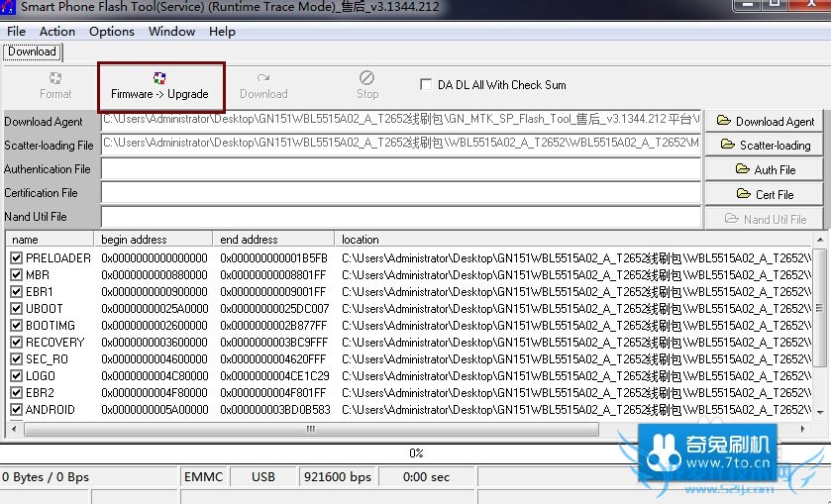Click RECOVERY begin address 0x0000000003600000
Viewport: 831px width, 504px height.
pyautogui.click(x=155, y=343)
